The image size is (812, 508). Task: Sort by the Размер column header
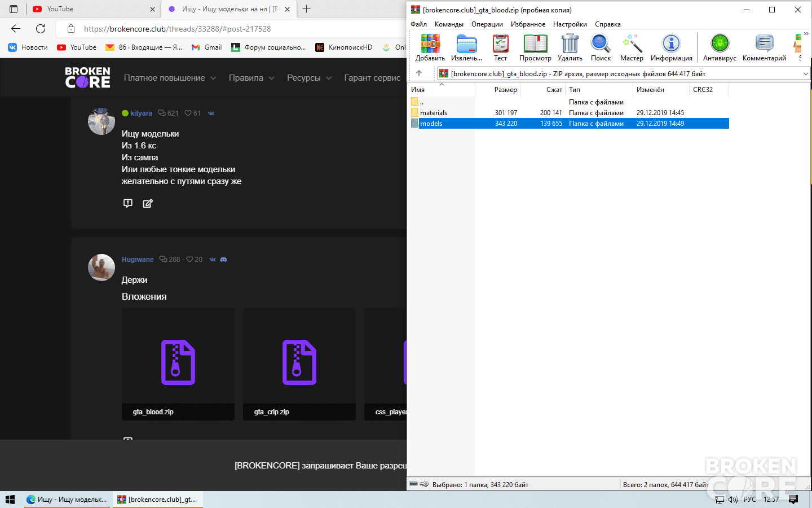(x=498, y=90)
